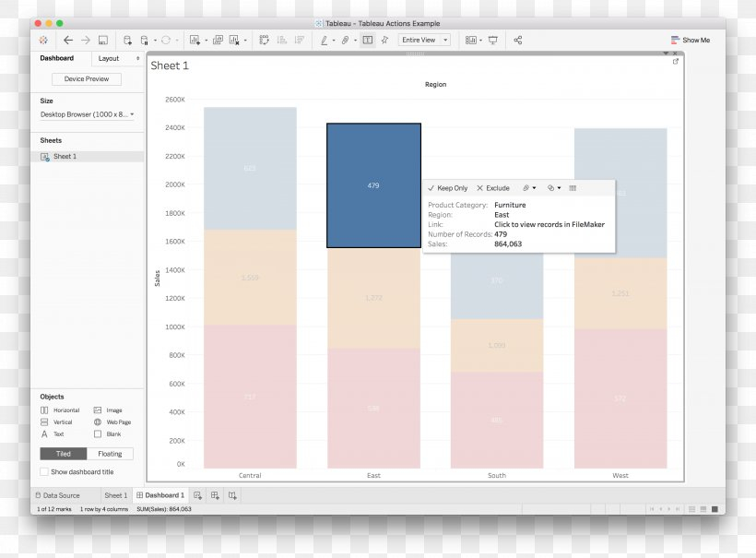756x558 pixels.
Task: Click the Show Filmstrip status bar icon
Action: tap(703, 509)
